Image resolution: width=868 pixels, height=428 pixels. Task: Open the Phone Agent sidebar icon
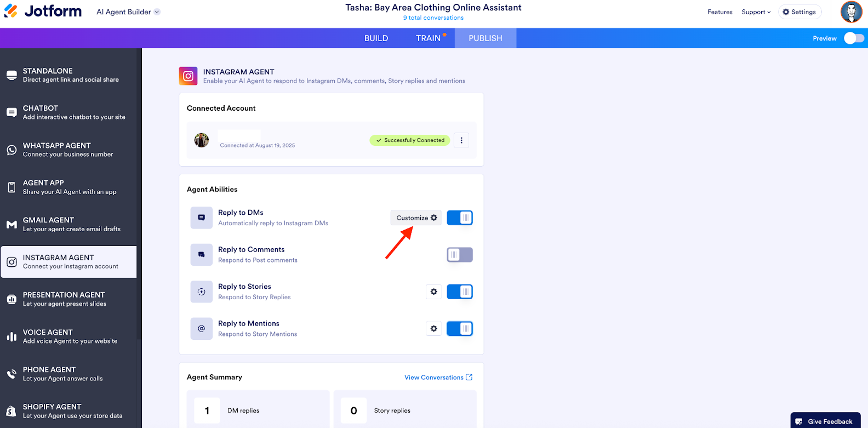coord(12,374)
